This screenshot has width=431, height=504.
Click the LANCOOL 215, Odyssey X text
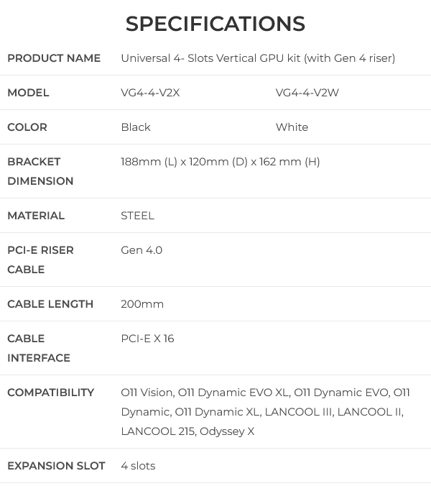click(x=187, y=431)
